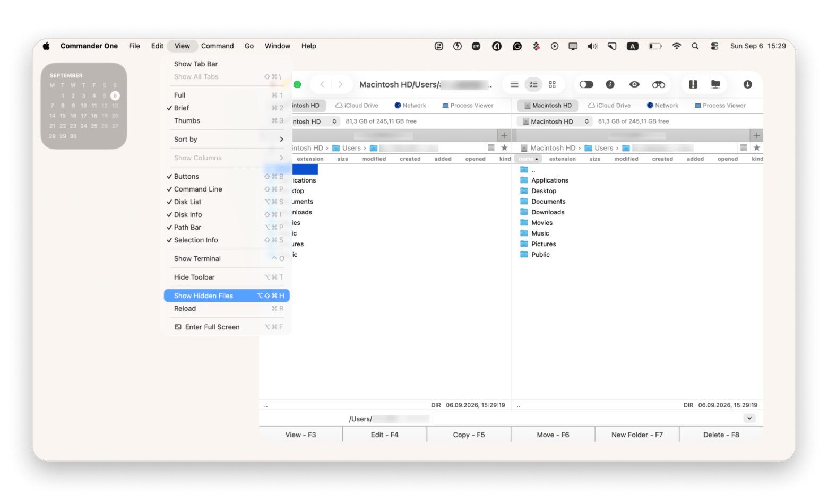Image resolution: width=828 pixels, height=504 pixels.
Task: Toggle Buttons option in View menu
Action: click(227, 176)
